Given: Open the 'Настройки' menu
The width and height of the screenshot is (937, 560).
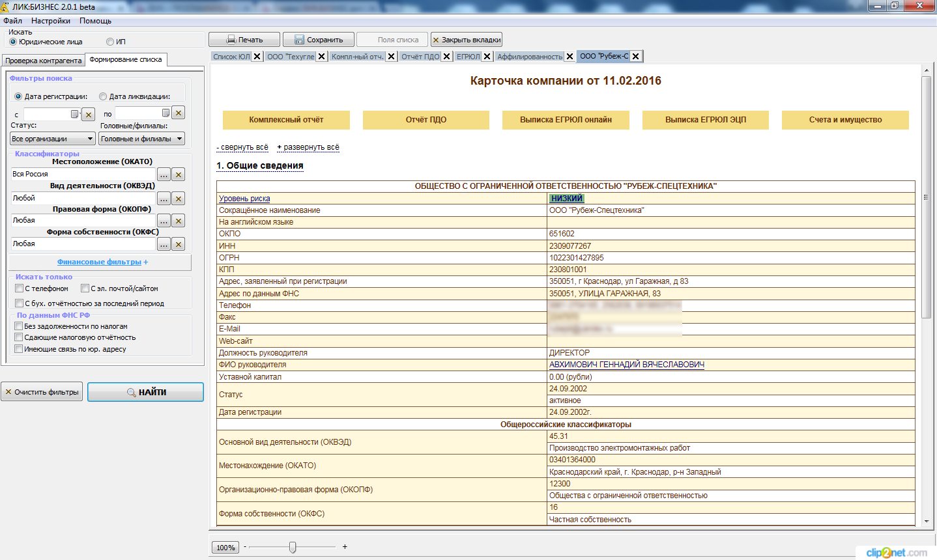Looking at the screenshot, I should [x=50, y=21].
